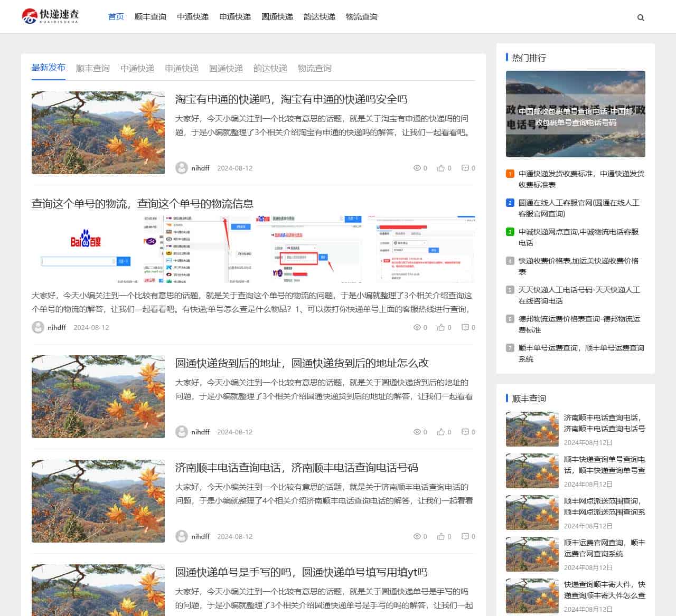The width and height of the screenshot is (676, 616).
Task: Click rank 3 badge beside 中诚快递网点查询
Action: pyautogui.click(x=510, y=232)
